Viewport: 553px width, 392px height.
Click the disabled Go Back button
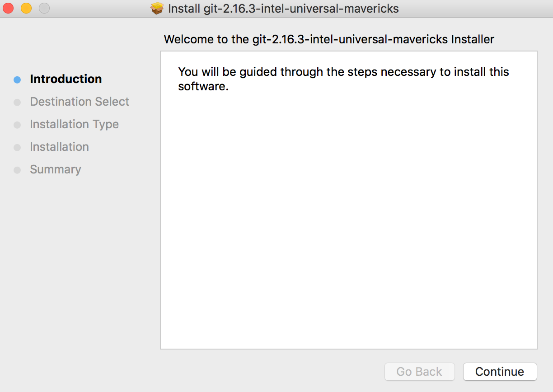point(419,372)
